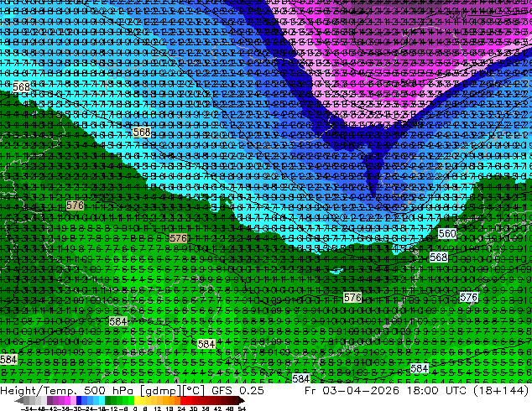Click the 54 value under color bar

point(241,408)
